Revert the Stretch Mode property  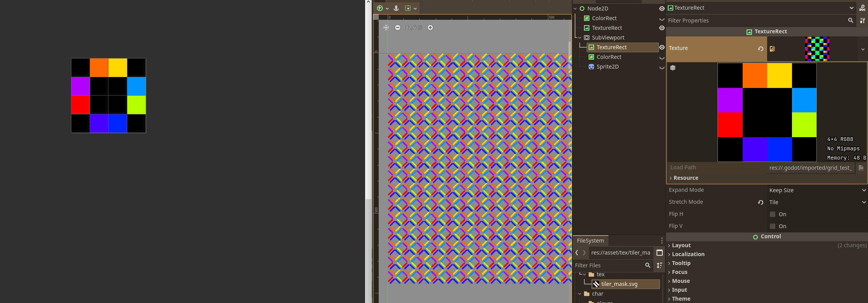[x=761, y=202]
